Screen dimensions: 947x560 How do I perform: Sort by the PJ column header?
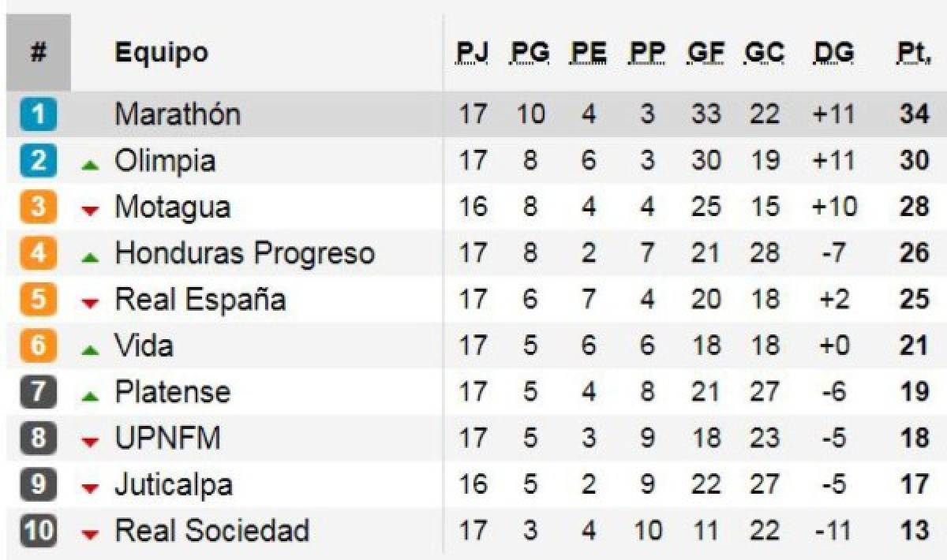tap(473, 53)
